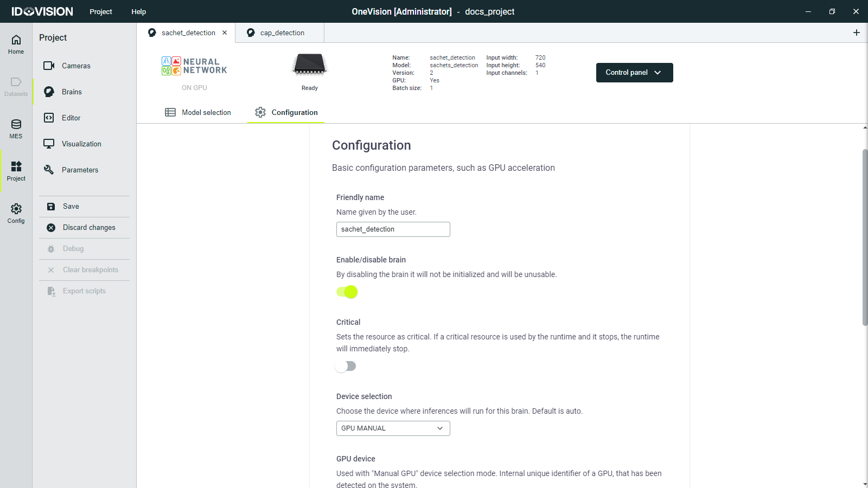The width and height of the screenshot is (868, 488).
Task: Click Discard changes
Action: coord(88,228)
